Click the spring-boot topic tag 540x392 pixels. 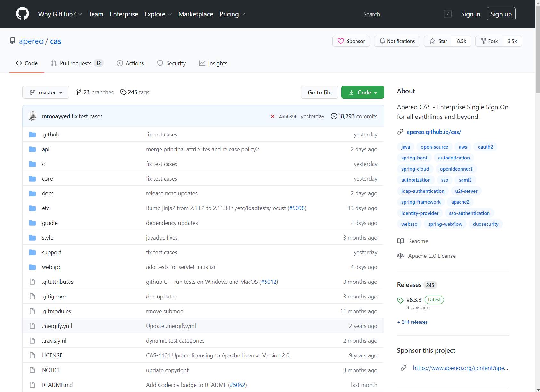[x=414, y=158]
